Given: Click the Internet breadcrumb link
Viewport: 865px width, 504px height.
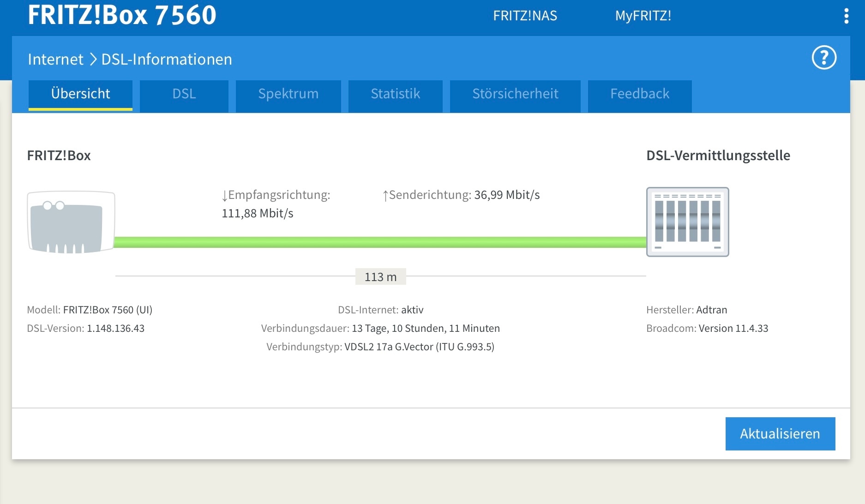Looking at the screenshot, I should 55,59.
